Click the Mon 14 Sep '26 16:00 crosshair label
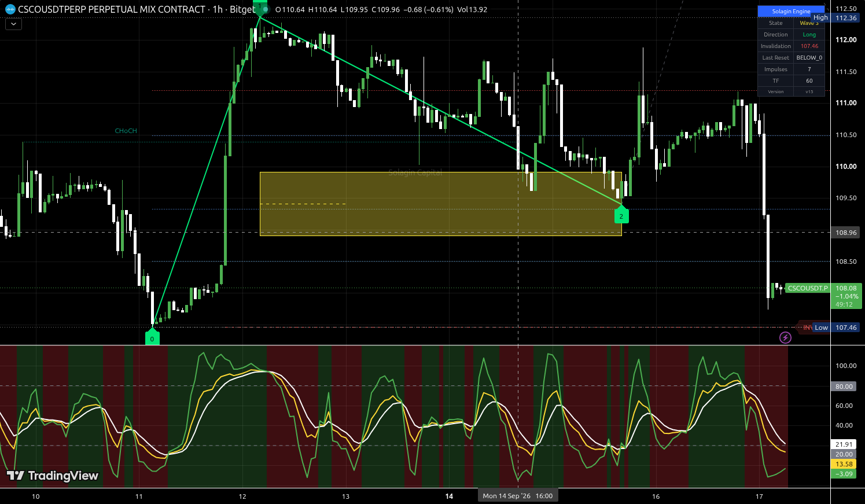 518,496
